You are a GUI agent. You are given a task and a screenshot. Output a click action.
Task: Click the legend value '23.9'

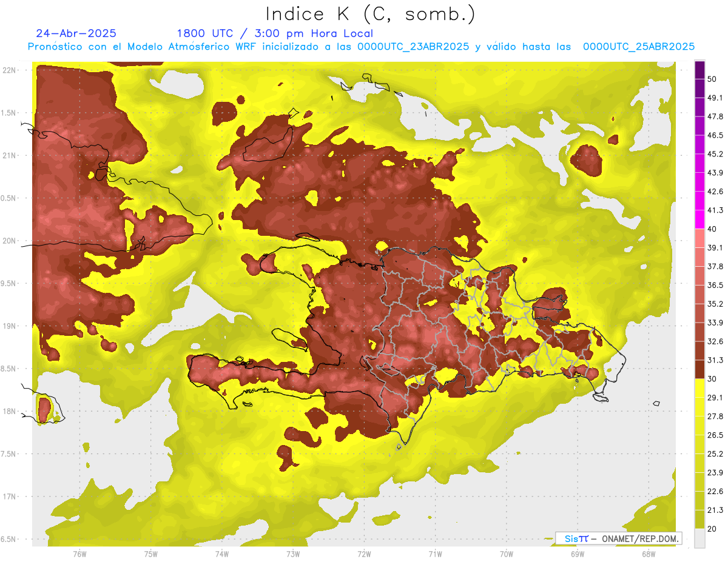pos(715,472)
